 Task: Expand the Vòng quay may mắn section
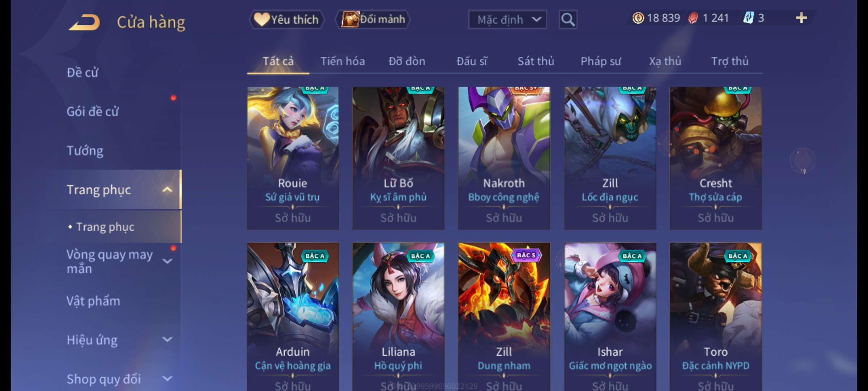click(167, 261)
